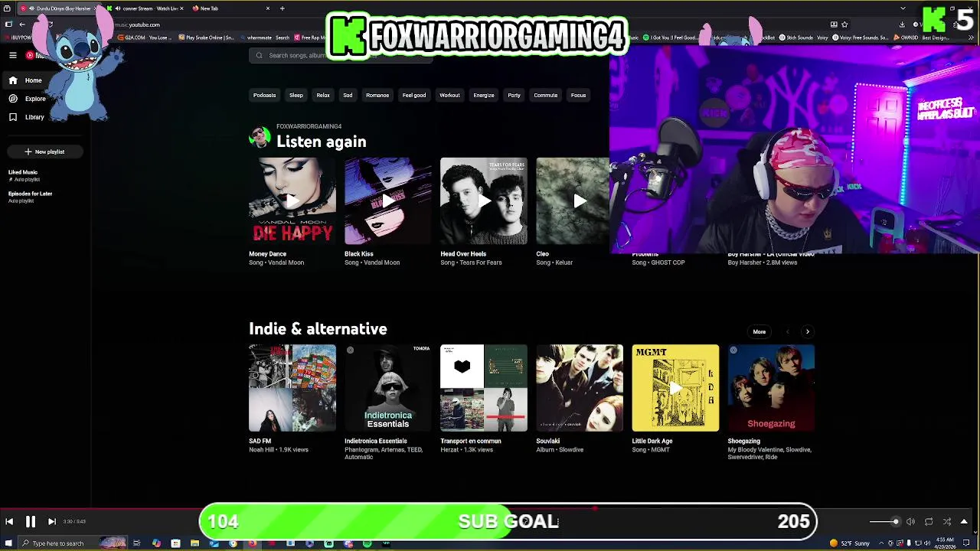Open Spotify from the taskbar
980x551 pixels.
click(367, 543)
